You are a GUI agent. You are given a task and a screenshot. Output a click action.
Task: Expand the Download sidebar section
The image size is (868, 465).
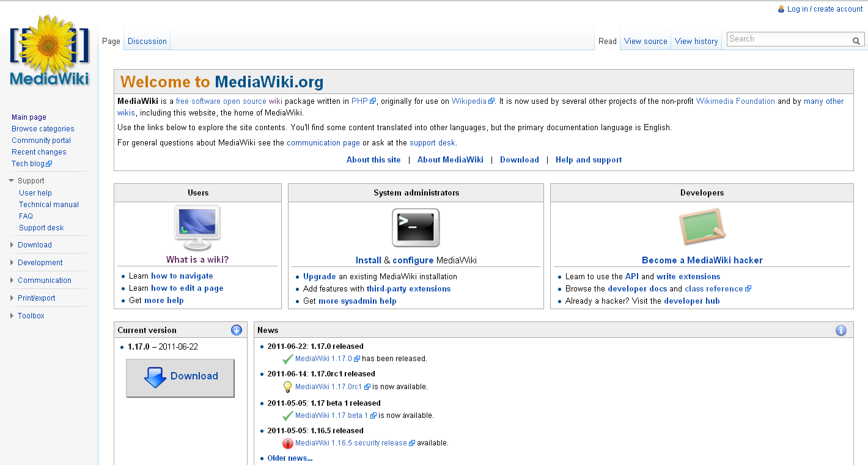click(12, 245)
